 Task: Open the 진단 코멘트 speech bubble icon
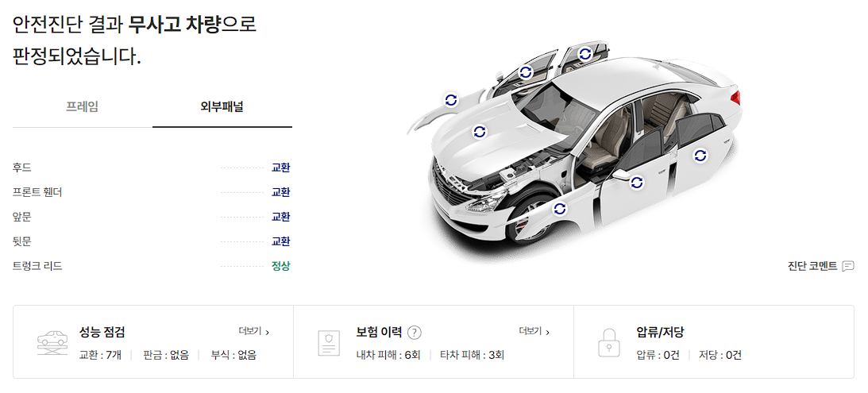pos(848,266)
